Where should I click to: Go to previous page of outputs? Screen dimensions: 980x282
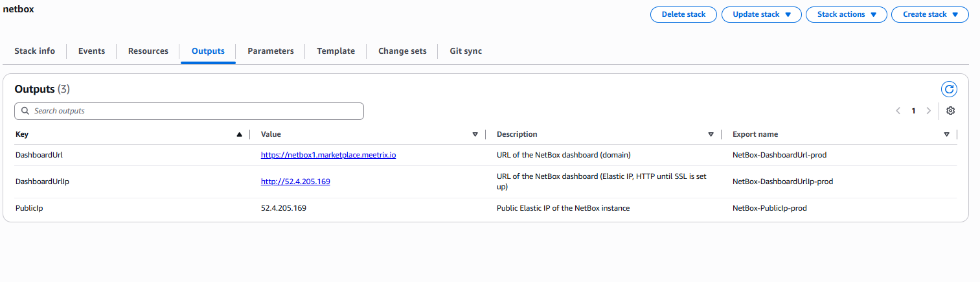click(x=898, y=111)
